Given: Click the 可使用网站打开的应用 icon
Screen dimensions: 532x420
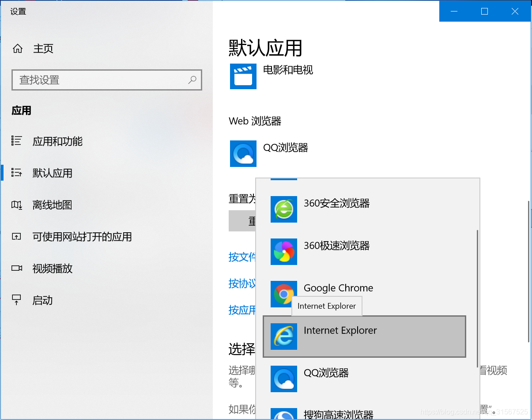Looking at the screenshot, I should point(16,237).
